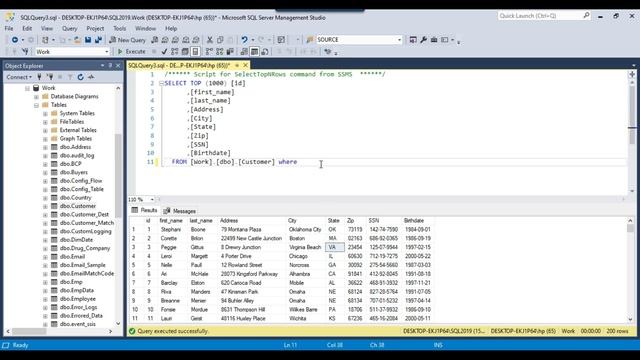Open the Query menu
Image resolution: width=640 pixels, height=360 pixels.
69,29
